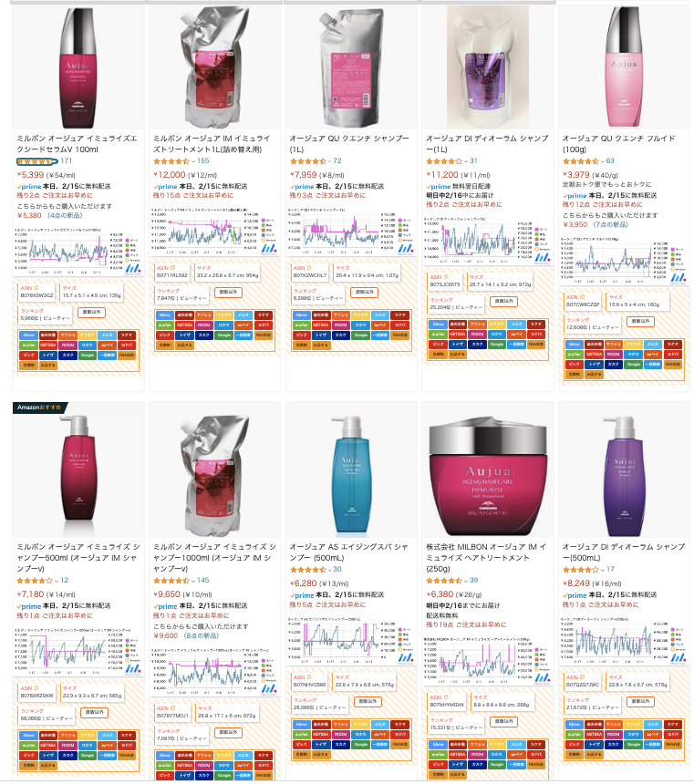
Task: Open 63 reviews count link
Action: [x=610, y=161]
